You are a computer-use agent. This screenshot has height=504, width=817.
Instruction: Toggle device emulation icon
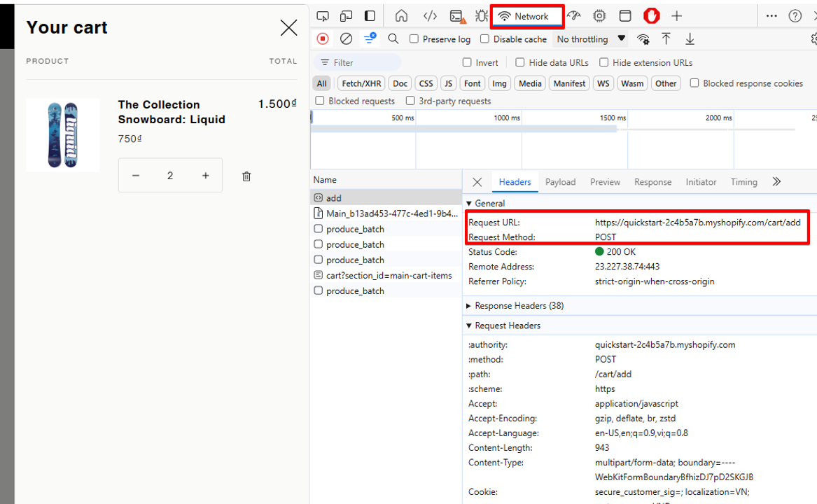pyautogui.click(x=346, y=16)
